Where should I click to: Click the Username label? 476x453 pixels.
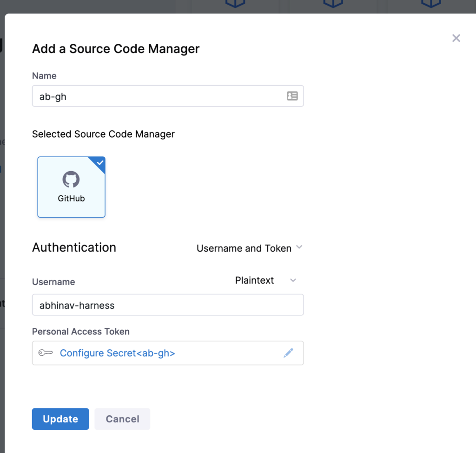click(x=53, y=282)
